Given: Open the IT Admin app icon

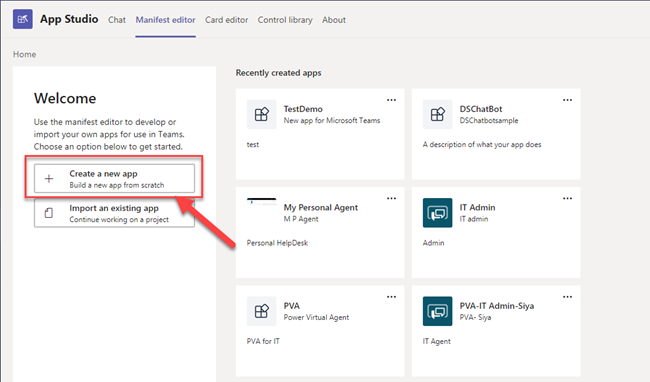Looking at the screenshot, I should pos(437,213).
